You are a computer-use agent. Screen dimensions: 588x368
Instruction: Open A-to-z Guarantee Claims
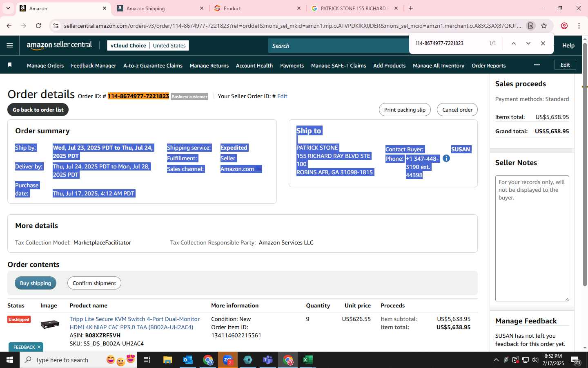pos(153,65)
